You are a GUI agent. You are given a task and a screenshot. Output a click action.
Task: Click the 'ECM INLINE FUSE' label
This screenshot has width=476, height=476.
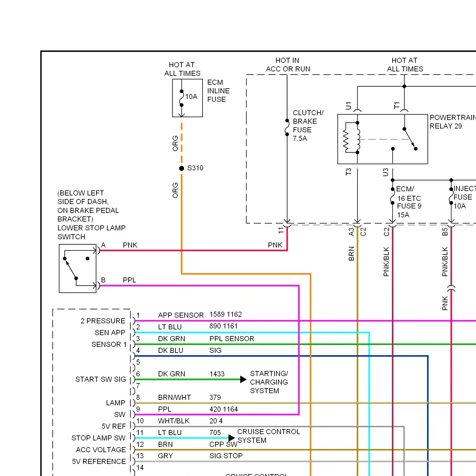point(218,91)
